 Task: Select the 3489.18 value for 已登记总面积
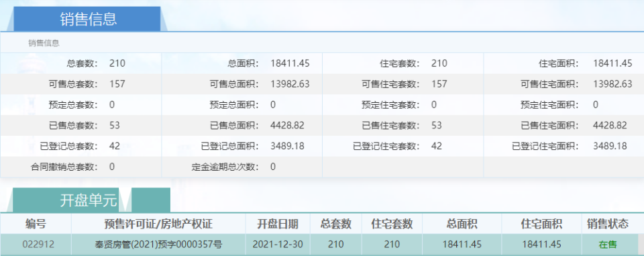pyautogui.click(x=287, y=146)
